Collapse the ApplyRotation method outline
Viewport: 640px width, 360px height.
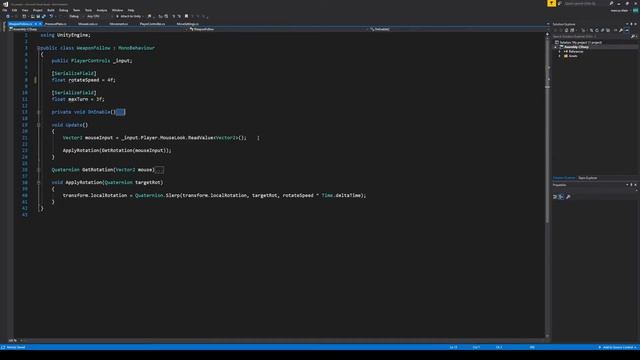(x=39, y=182)
